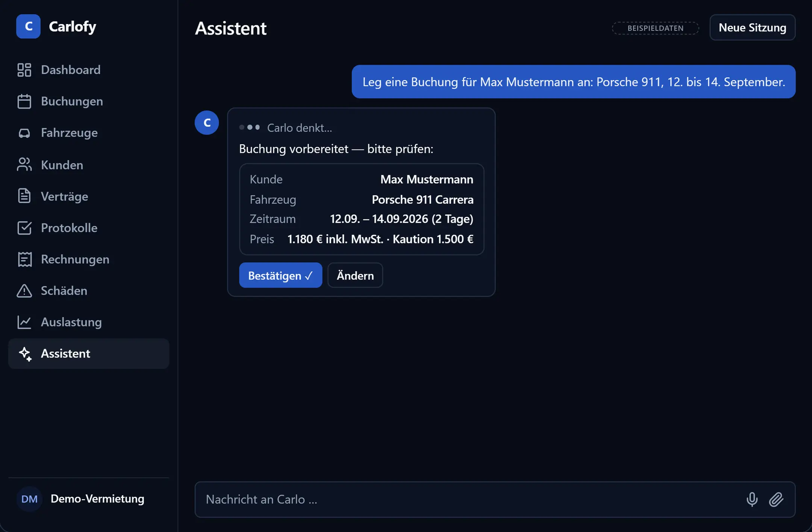Select Kunden in the sidebar
Image resolution: width=812 pixels, height=532 pixels.
click(89, 165)
